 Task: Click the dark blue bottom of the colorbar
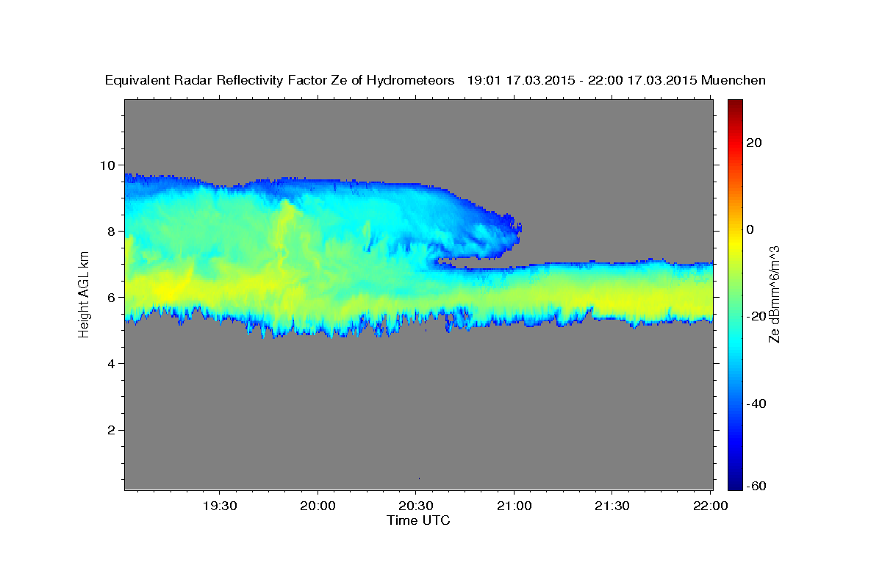coord(735,484)
